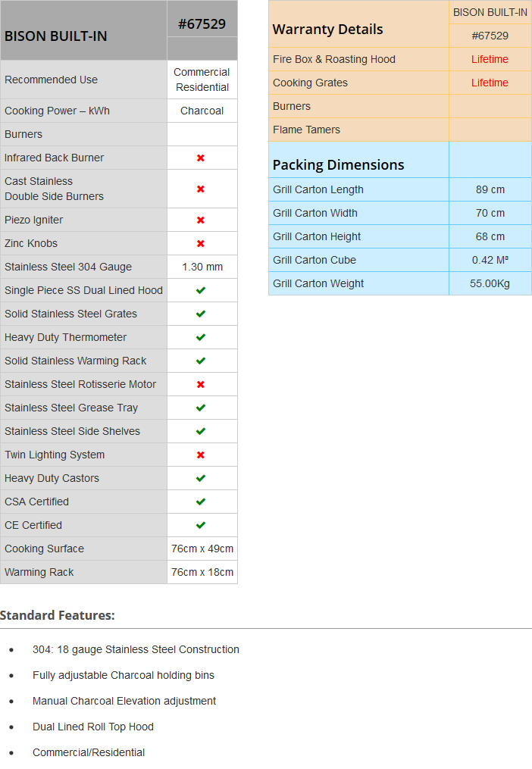Click the Fully adjustable Charcoal holding bins item
The height and width of the screenshot is (769, 532).
124,675
